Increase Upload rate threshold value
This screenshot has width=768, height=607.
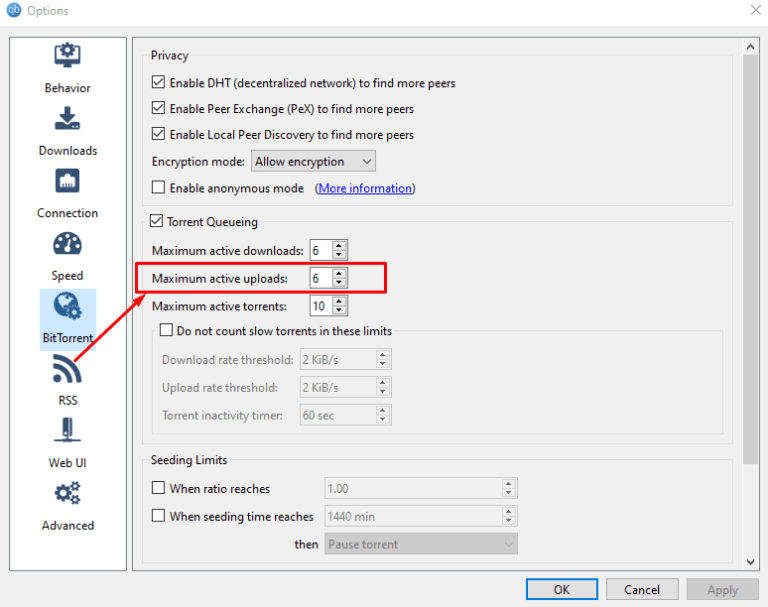pyautogui.click(x=383, y=383)
